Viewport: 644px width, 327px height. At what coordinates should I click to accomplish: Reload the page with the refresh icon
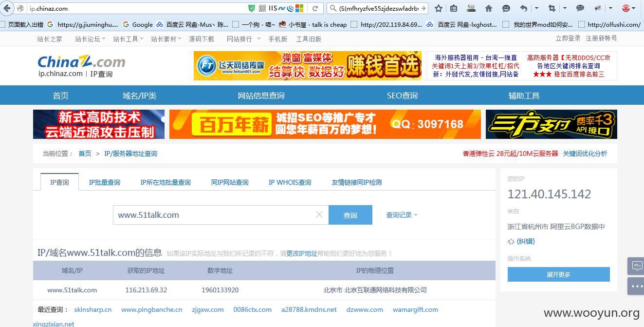[315, 8]
